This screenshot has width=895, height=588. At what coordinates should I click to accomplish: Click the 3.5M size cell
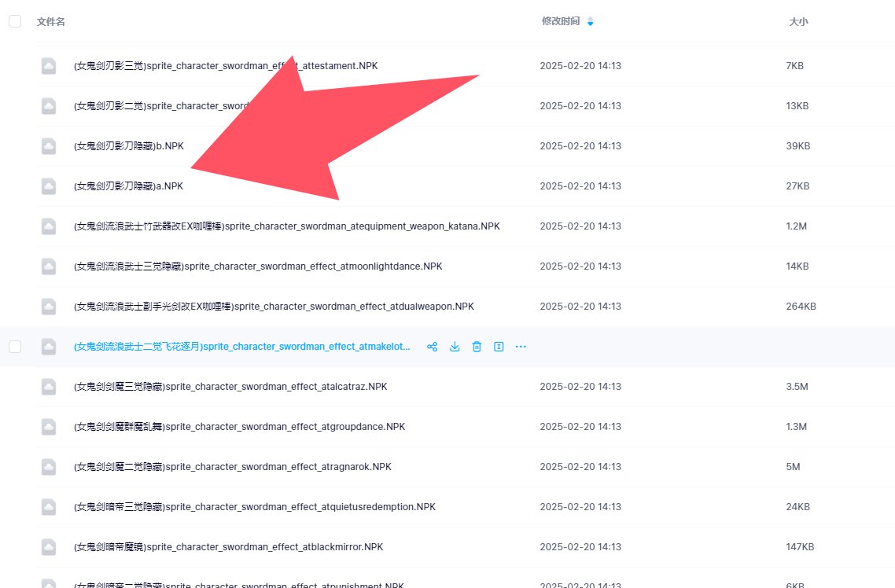click(x=797, y=387)
